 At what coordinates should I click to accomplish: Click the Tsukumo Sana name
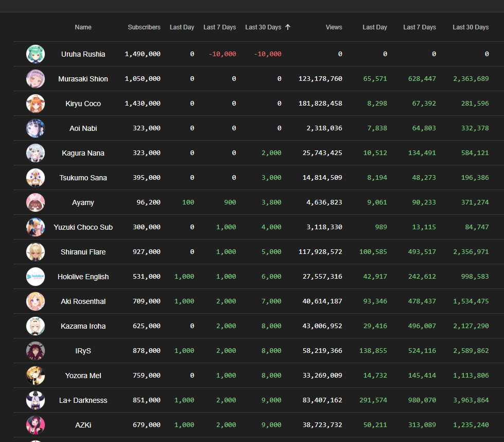click(83, 178)
